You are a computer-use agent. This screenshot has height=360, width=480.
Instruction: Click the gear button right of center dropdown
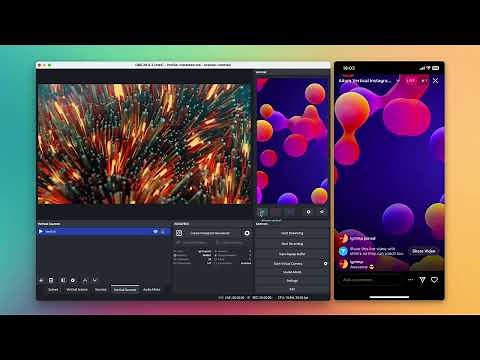[247, 233]
